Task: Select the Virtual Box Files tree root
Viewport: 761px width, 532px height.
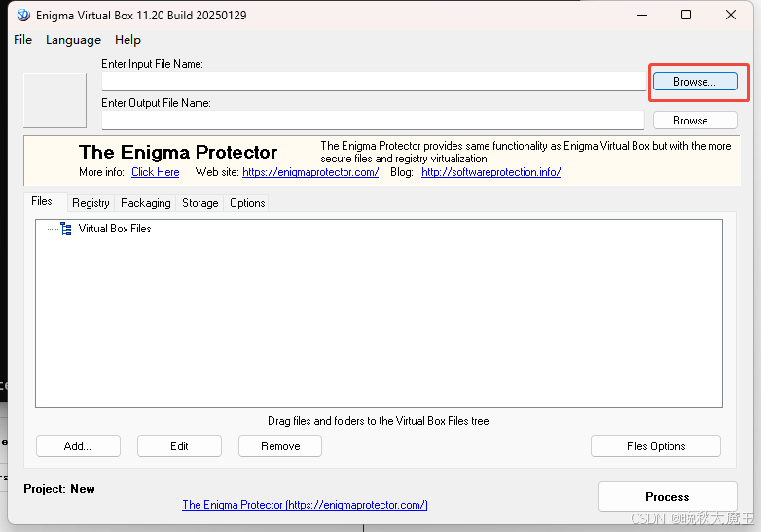Action: [115, 229]
